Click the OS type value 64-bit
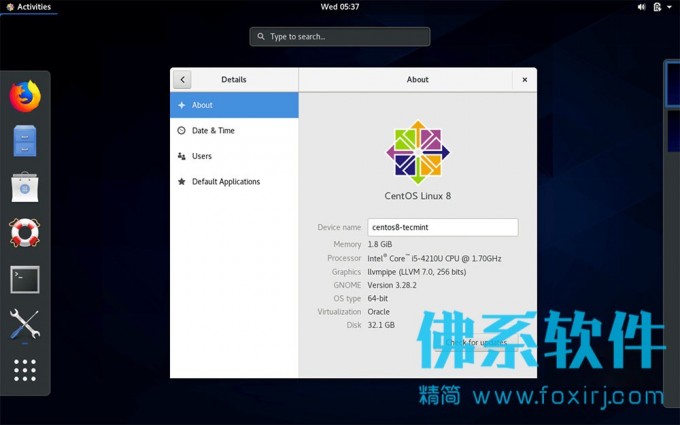The image size is (680, 425). pos(378,298)
